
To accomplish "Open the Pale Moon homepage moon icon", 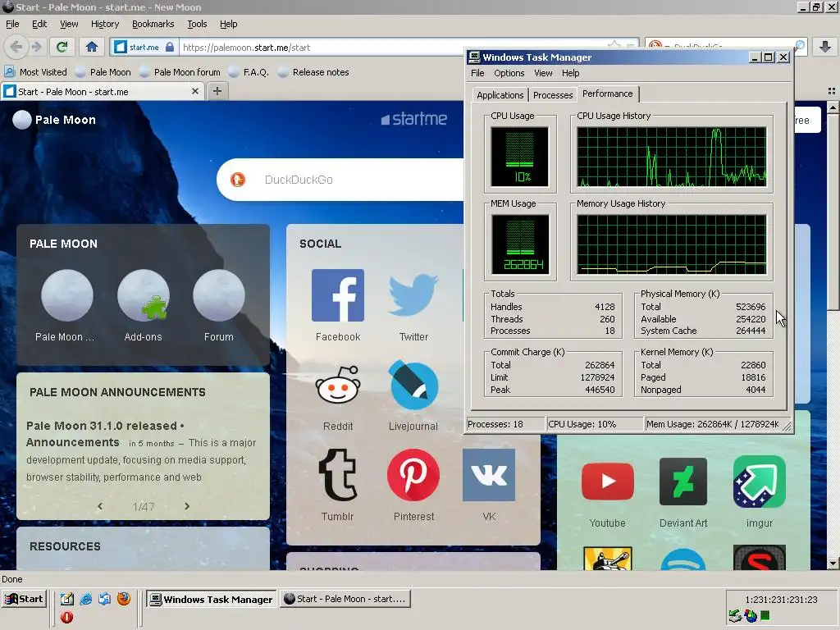I will (67, 295).
